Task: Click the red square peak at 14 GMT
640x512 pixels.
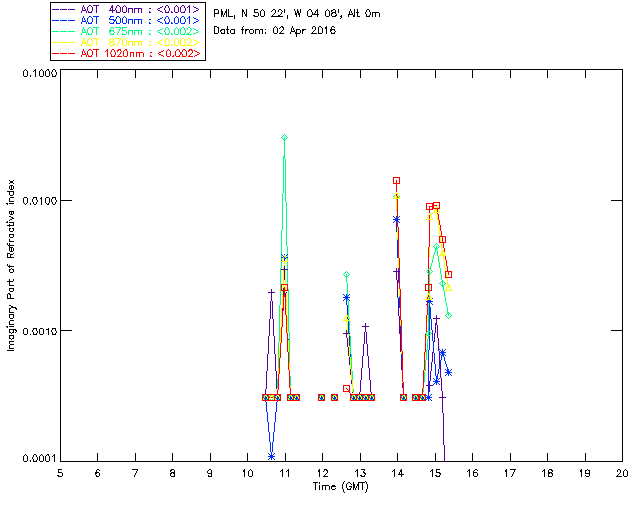Action: point(396,180)
